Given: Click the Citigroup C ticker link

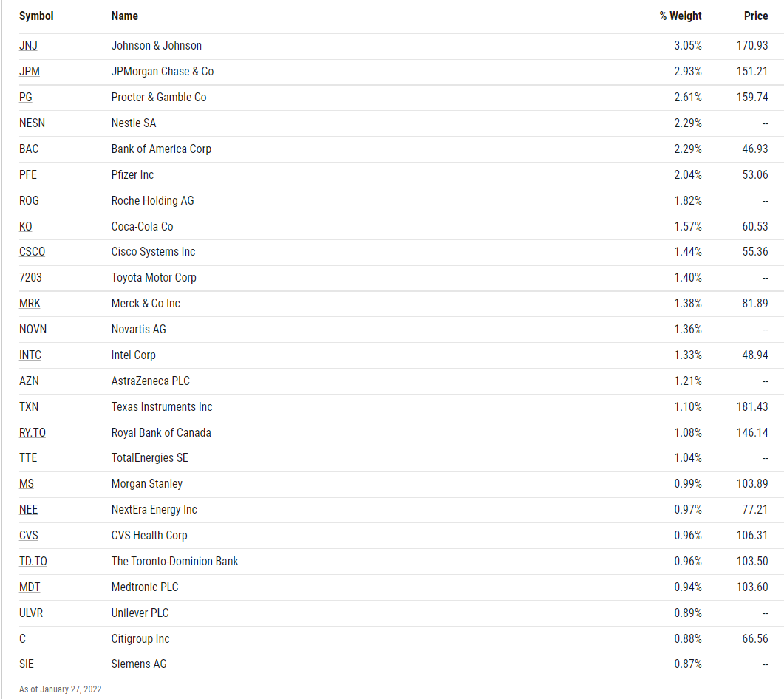Looking at the screenshot, I should [x=22, y=639].
